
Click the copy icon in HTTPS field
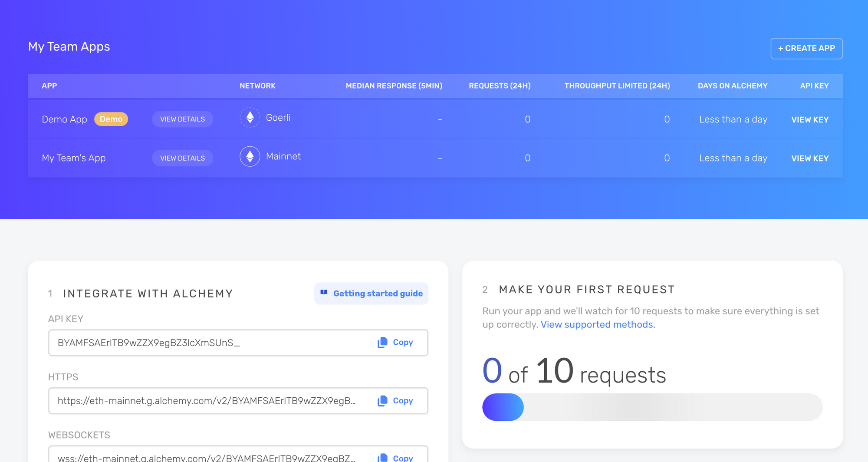coord(382,401)
